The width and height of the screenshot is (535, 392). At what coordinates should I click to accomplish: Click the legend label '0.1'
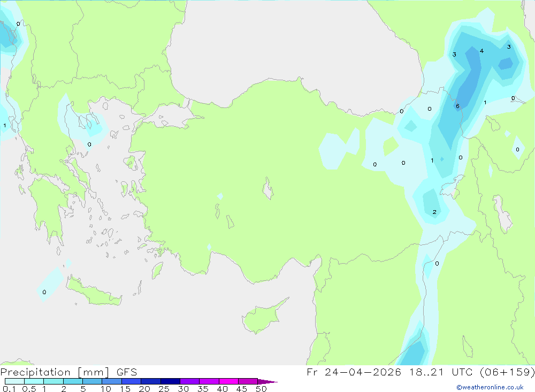click(x=9, y=389)
